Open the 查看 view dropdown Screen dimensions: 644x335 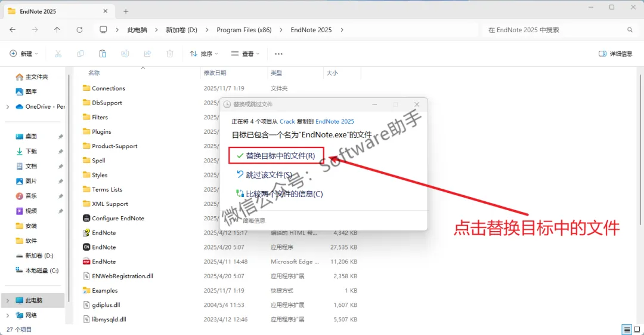coord(245,54)
